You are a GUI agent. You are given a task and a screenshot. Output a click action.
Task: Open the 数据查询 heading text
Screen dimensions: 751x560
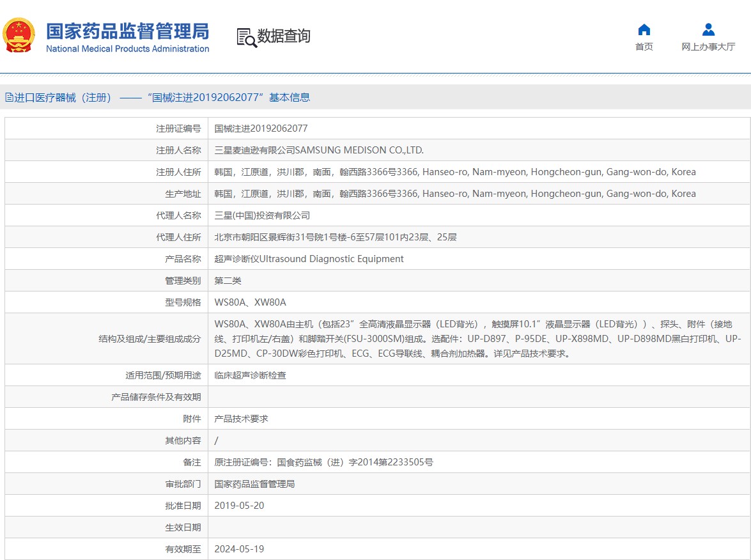(284, 36)
